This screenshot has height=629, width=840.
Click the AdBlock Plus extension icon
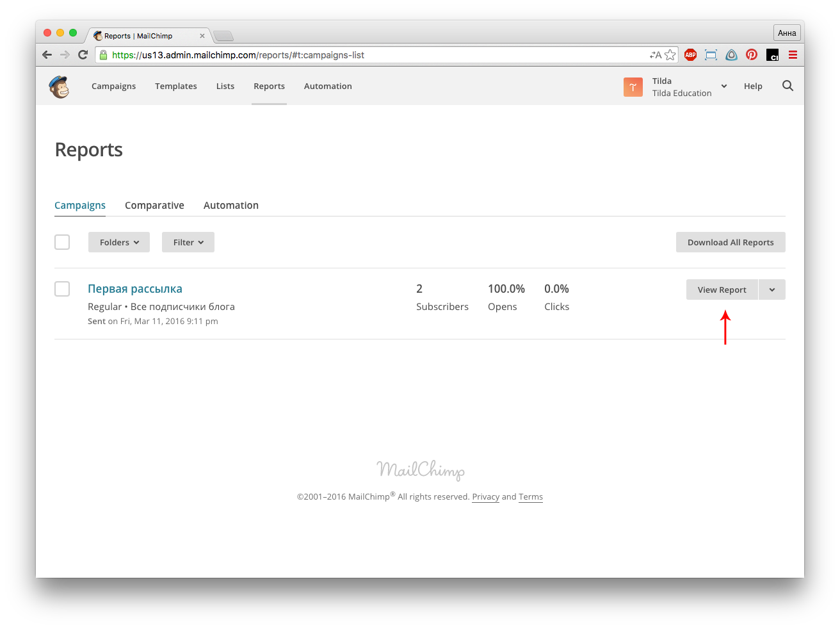690,55
